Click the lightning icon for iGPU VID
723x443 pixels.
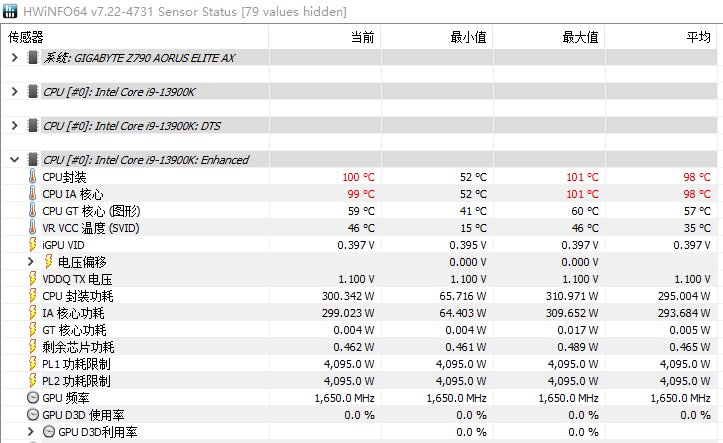[32, 245]
